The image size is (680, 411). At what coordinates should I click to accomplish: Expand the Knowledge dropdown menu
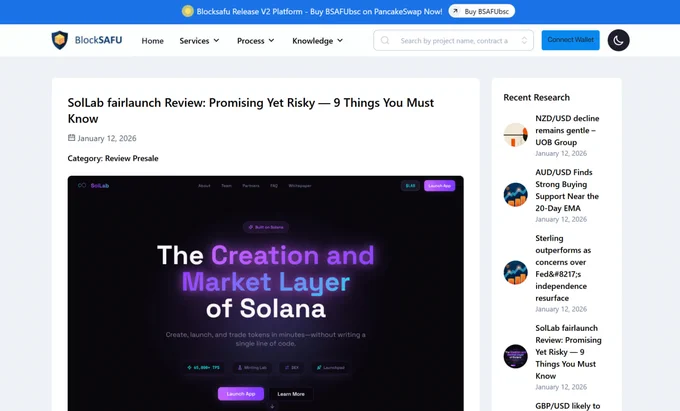pyautogui.click(x=317, y=41)
